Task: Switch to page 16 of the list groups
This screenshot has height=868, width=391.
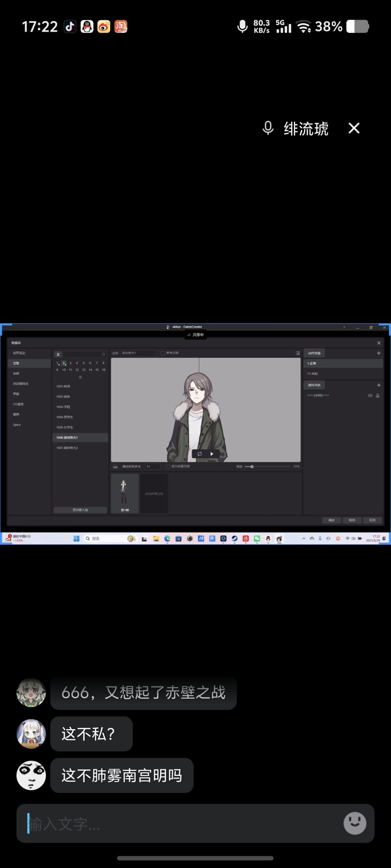Action: coord(104,370)
